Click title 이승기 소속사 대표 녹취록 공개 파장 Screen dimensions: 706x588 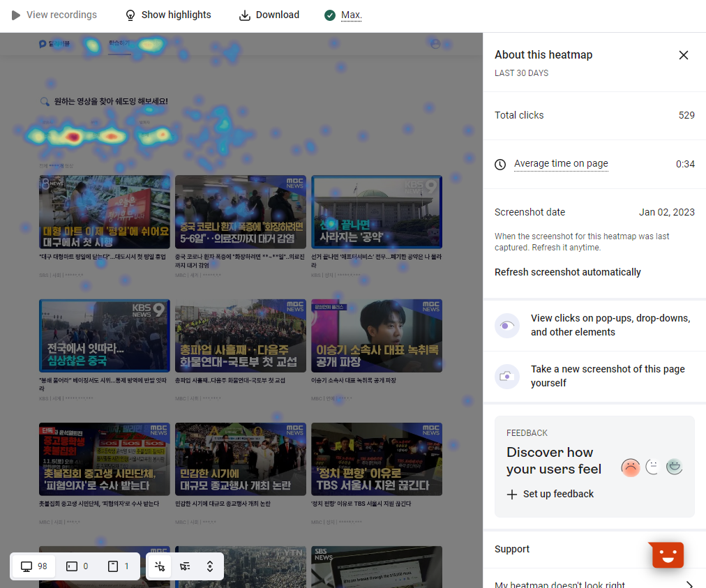pyautogui.click(x=354, y=380)
